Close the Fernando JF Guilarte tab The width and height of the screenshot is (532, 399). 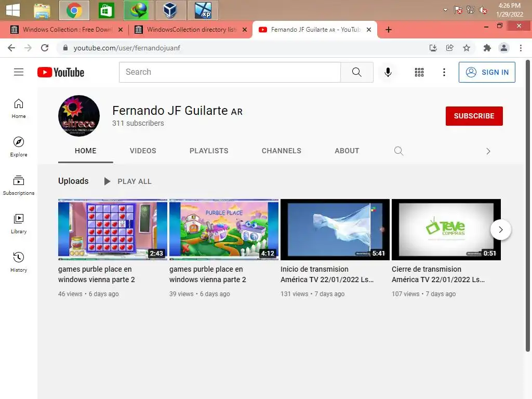369,30
